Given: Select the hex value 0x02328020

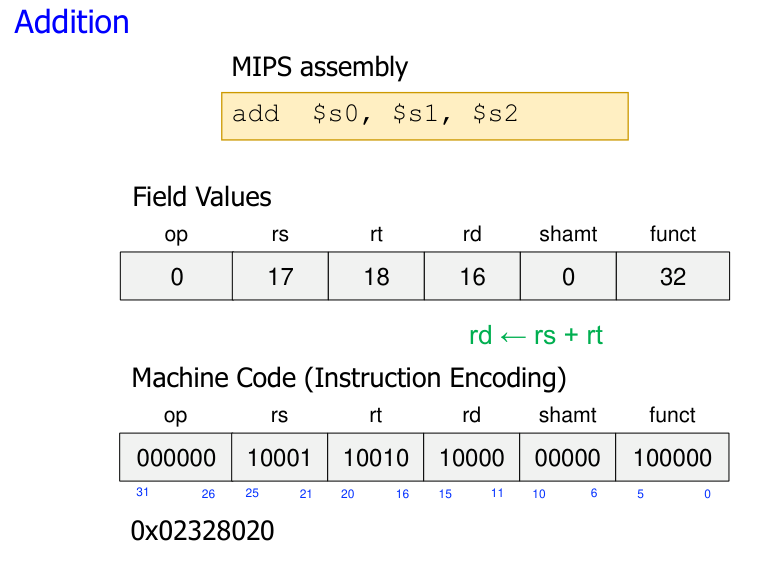Looking at the screenshot, I should click(203, 531).
